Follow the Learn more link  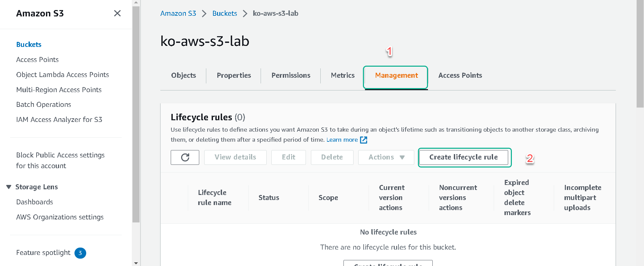click(342, 140)
